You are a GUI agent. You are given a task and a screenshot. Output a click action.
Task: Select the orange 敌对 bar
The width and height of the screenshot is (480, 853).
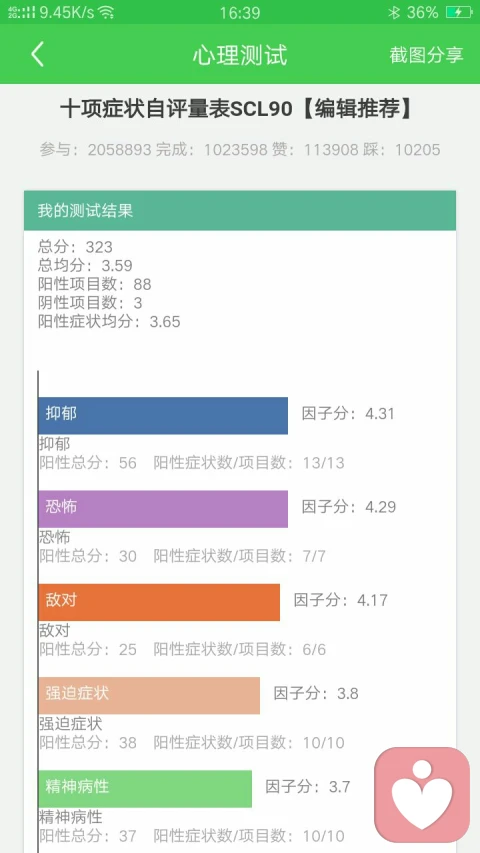coord(159,602)
